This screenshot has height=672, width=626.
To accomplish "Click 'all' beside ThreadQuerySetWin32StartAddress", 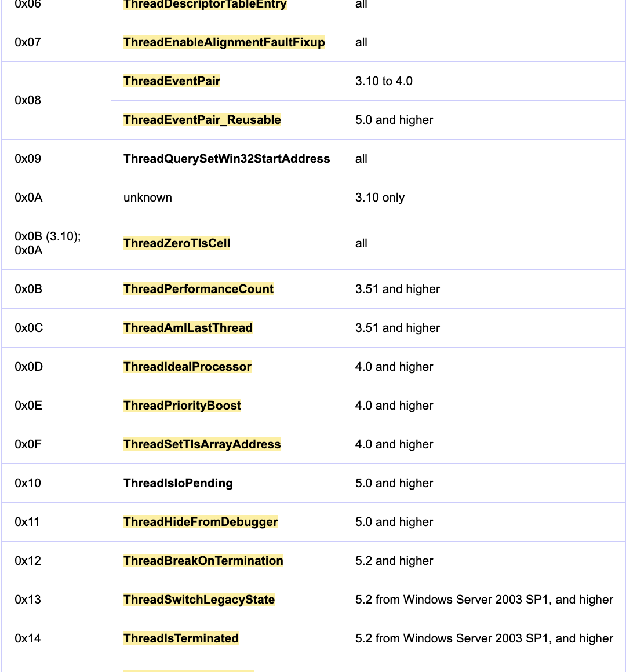I will (x=362, y=159).
